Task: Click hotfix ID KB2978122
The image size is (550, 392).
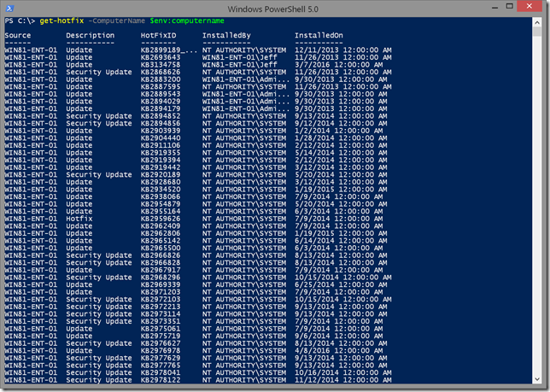Action: (x=161, y=380)
